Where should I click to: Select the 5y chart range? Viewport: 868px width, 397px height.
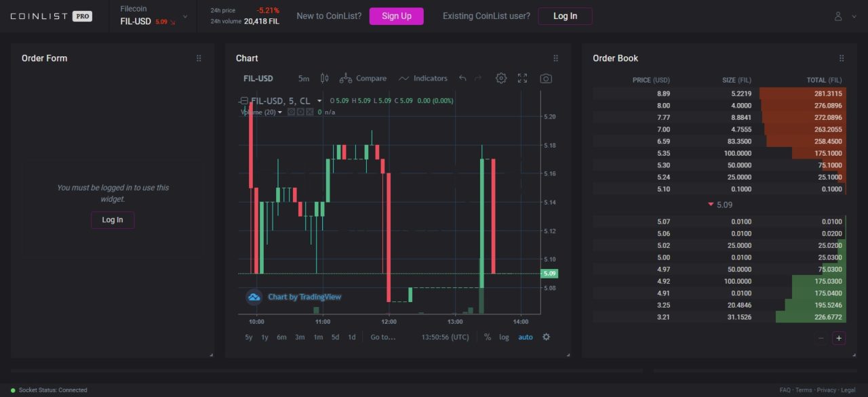[x=249, y=337]
